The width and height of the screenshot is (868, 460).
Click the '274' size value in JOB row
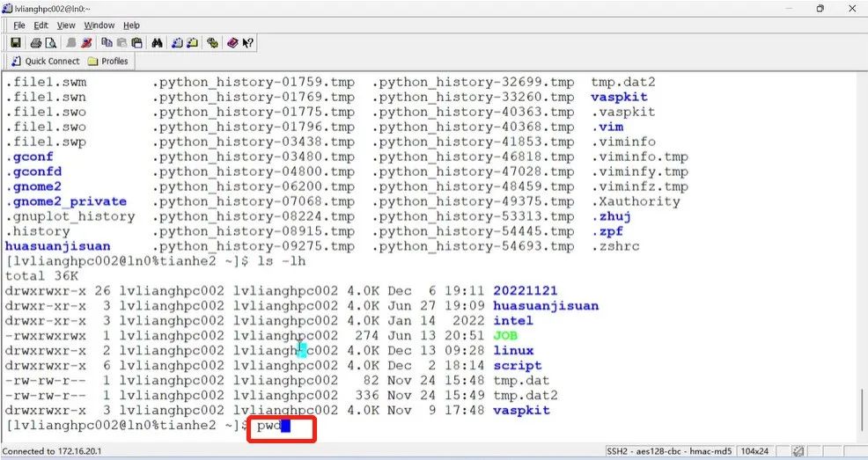point(367,336)
